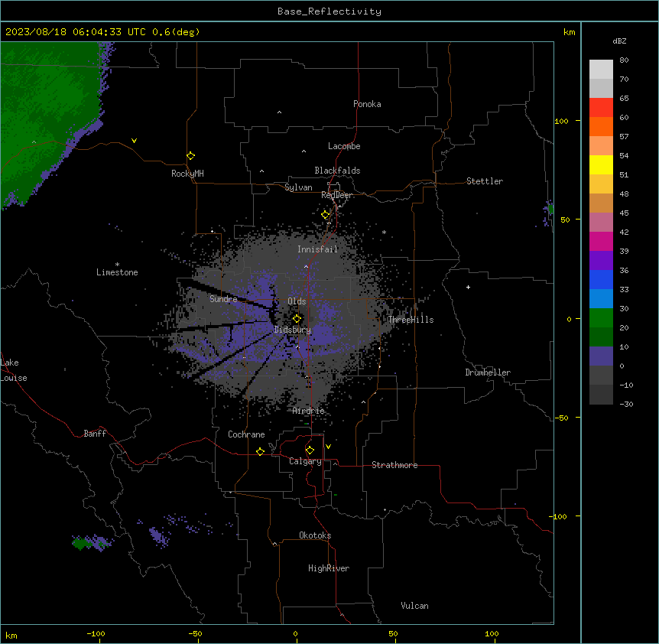Click the Lacombe city label
This screenshot has height=644, width=659.
344,146
